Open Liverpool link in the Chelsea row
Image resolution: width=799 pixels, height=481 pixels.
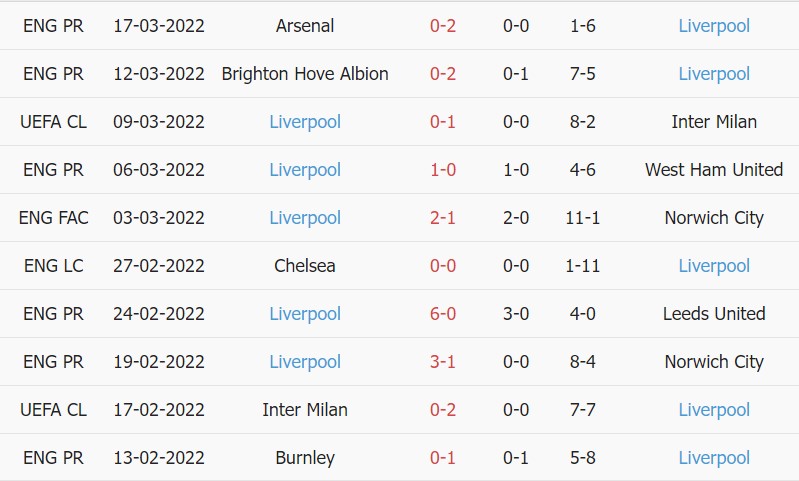(x=713, y=266)
